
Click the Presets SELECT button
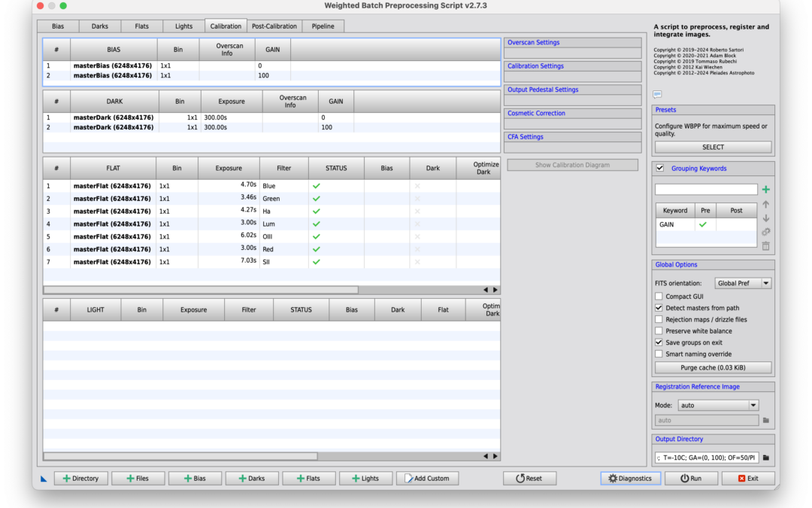coord(713,148)
